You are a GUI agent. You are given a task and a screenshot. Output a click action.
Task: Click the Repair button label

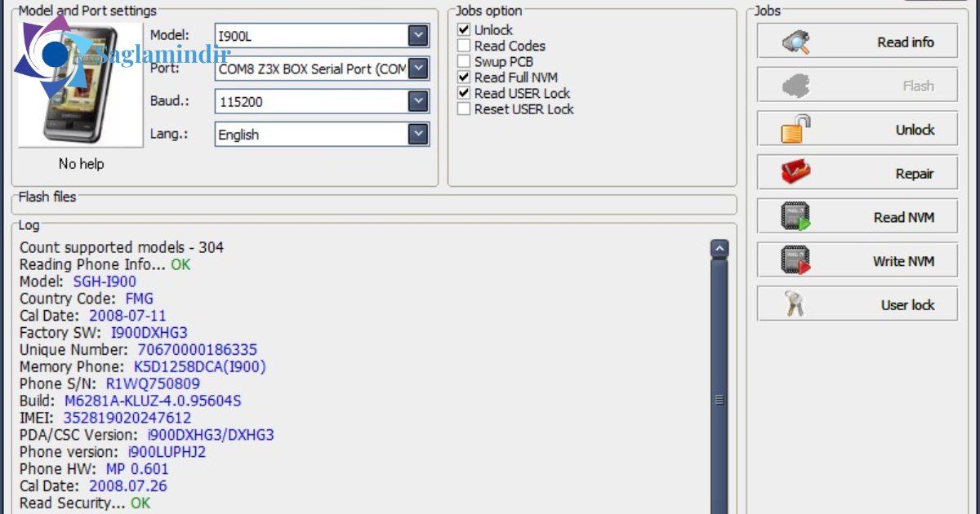point(915,174)
